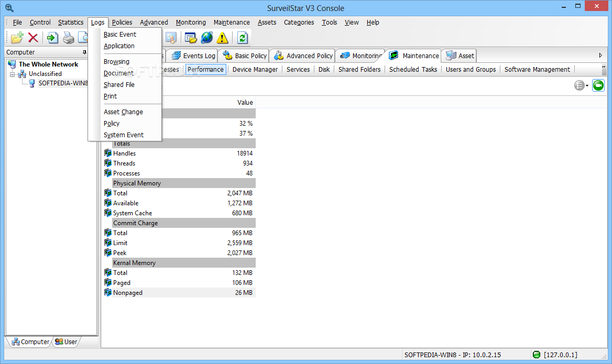Click the window-with-folder toolbar icon

point(191,38)
